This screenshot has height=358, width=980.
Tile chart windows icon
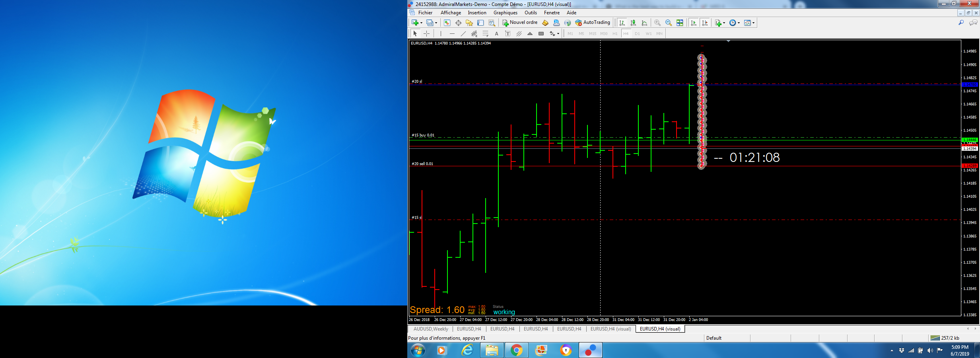click(x=680, y=23)
